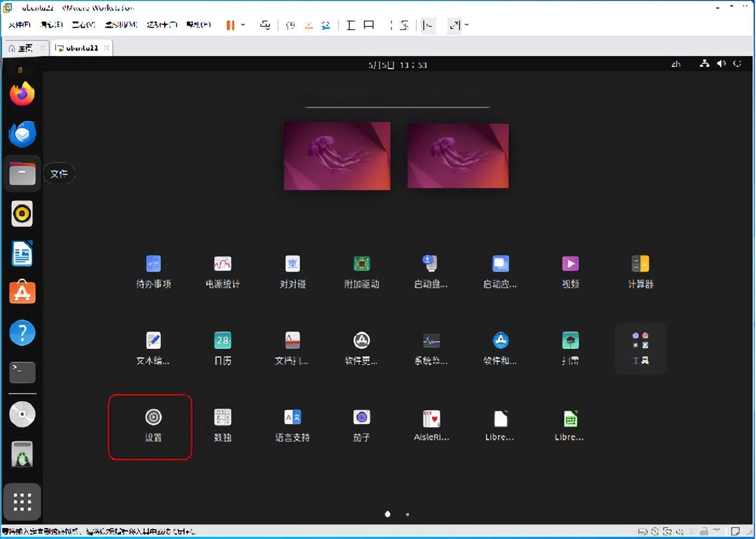Open the 视频 video player app

pyautogui.click(x=570, y=272)
